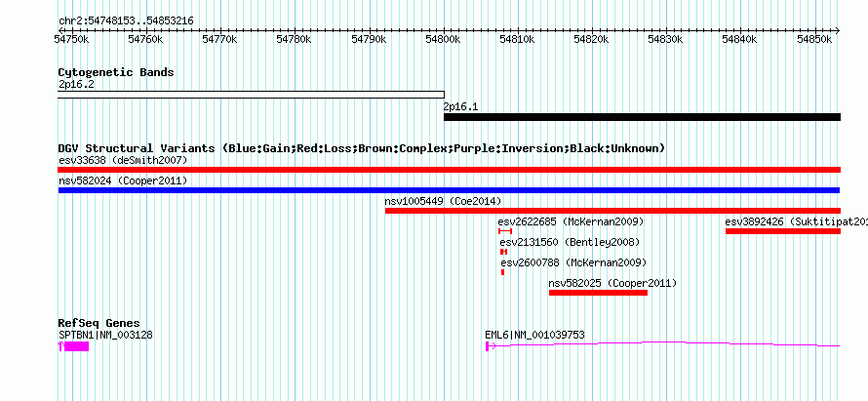868x401 pixels.
Task: Click the nsv1005449 (Coe2014) red bar
Action: (612, 211)
